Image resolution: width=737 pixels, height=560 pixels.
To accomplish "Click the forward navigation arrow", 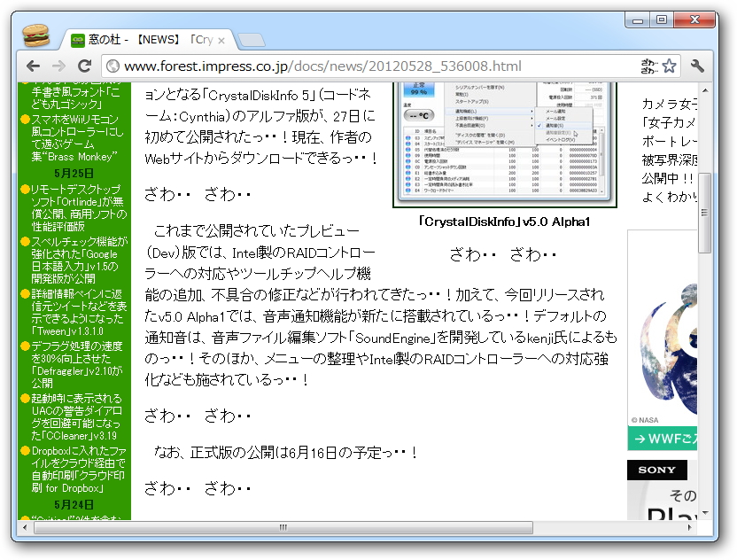I will tap(58, 66).
